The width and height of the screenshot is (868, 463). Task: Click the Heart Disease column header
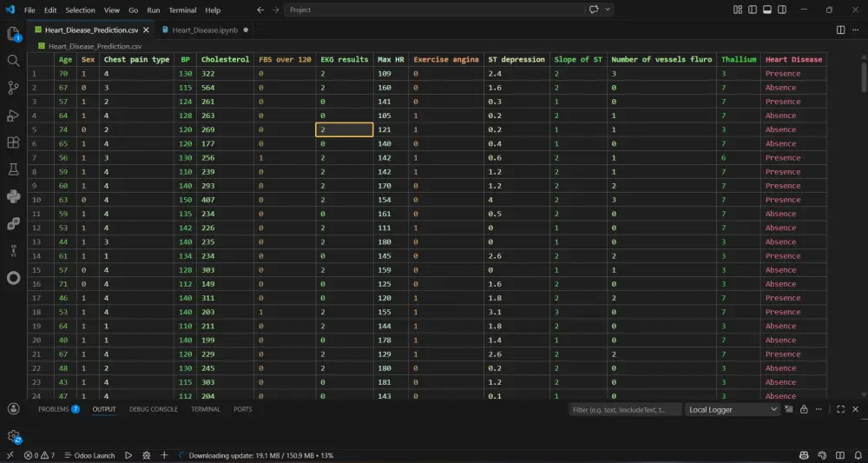pos(793,59)
